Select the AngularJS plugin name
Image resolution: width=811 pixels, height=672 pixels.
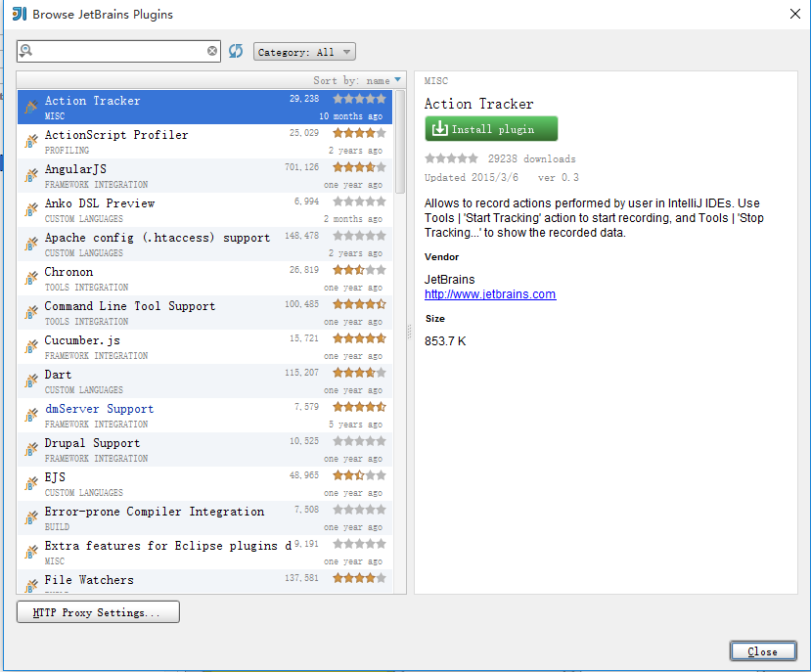tap(75, 169)
